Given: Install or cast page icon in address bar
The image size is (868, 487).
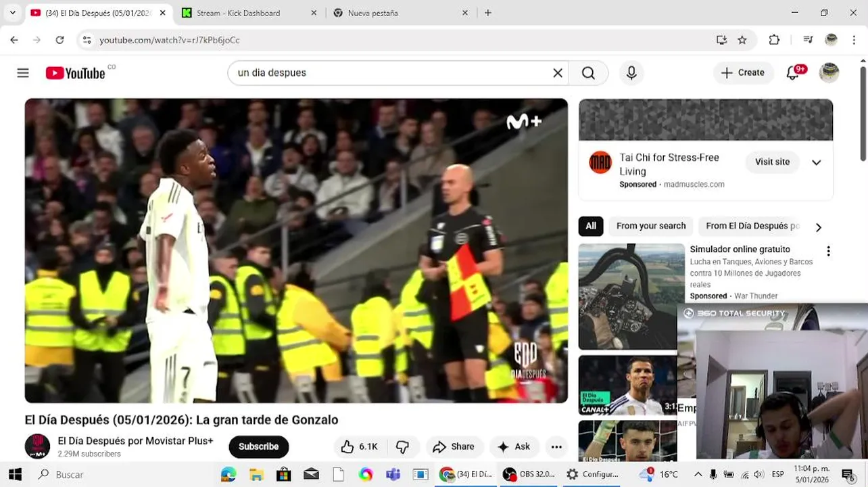Looking at the screenshot, I should coord(721,40).
